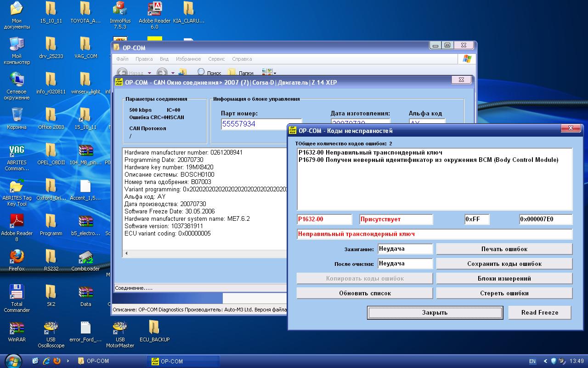The width and height of the screenshot is (588, 368).
Task: Open Поиск search in Explorer toolbar
Action: pos(209,72)
